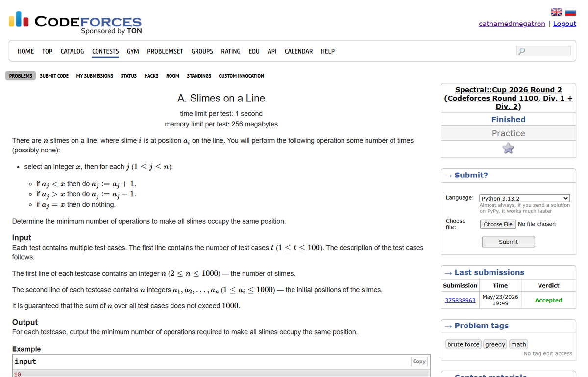Image resolution: width=588 pixels, height=377 pixels.
Task: Go to the SUBMIT CODE tab
Action: 54,76
